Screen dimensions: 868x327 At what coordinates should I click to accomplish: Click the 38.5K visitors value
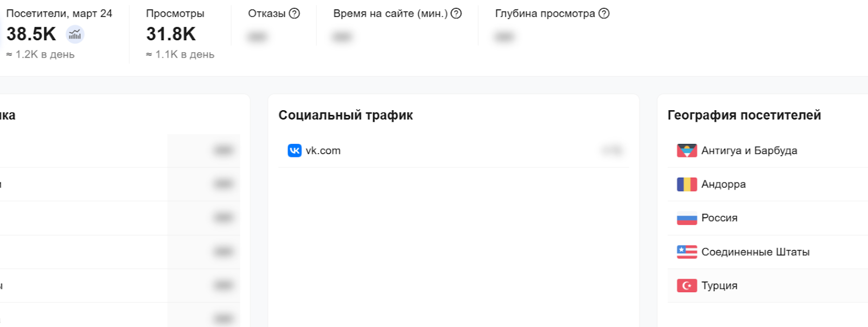click(30, 34)
